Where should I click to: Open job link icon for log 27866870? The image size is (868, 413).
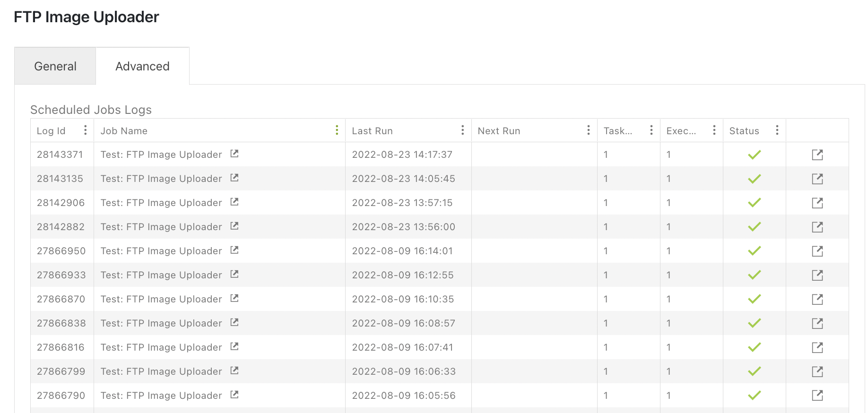coord(234,298)
